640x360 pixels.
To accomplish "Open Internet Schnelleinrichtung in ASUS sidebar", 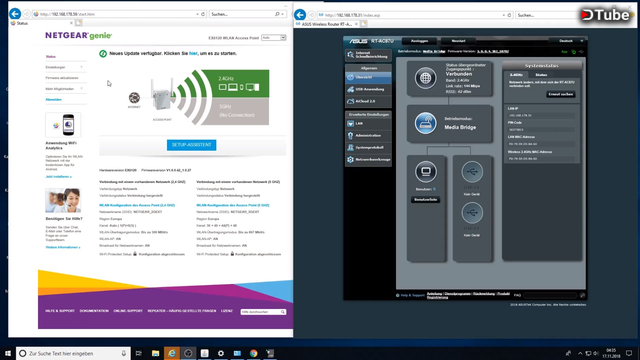I will [x=368, y=55].
